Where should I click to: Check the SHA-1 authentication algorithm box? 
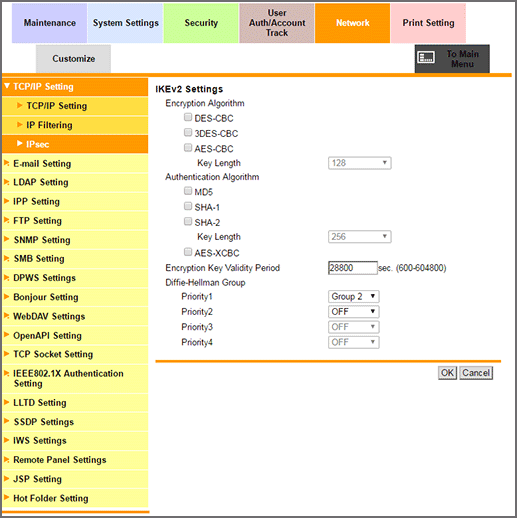pyautogui.click(x=188, y=206)
